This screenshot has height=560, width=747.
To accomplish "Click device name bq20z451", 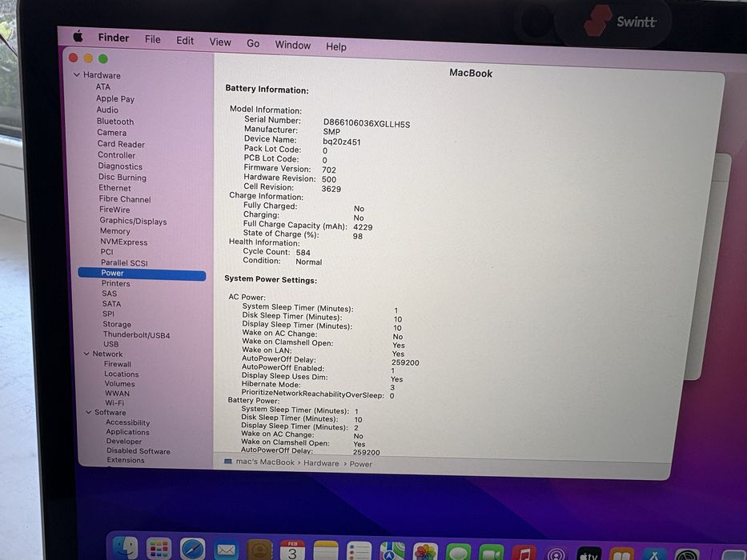I will 342,142.
